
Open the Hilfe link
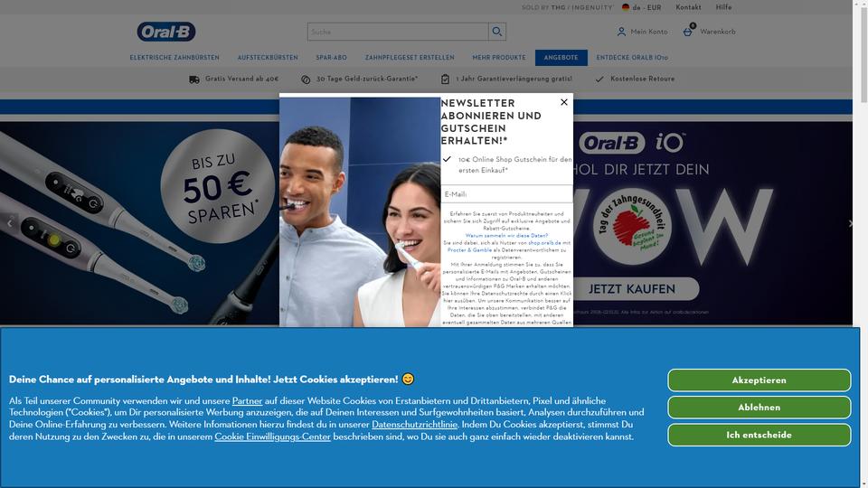point(723,7)
